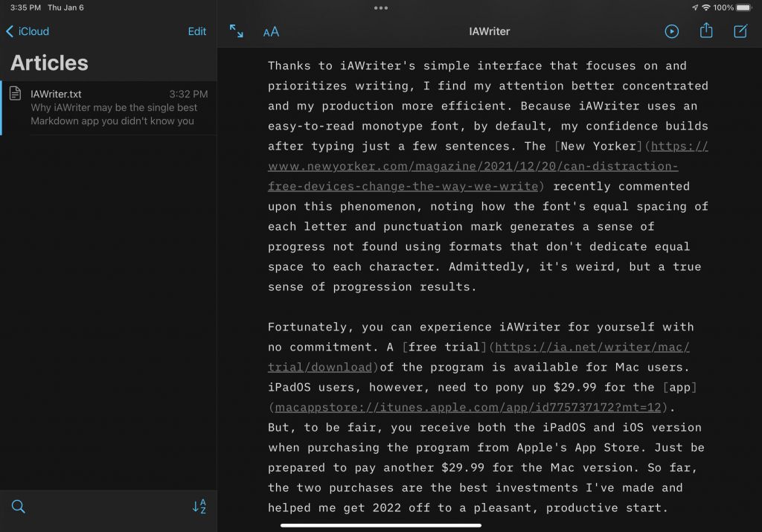Start document preview with the play icon
The height and width of the screenshot is (532, 762).
(671, 31)
